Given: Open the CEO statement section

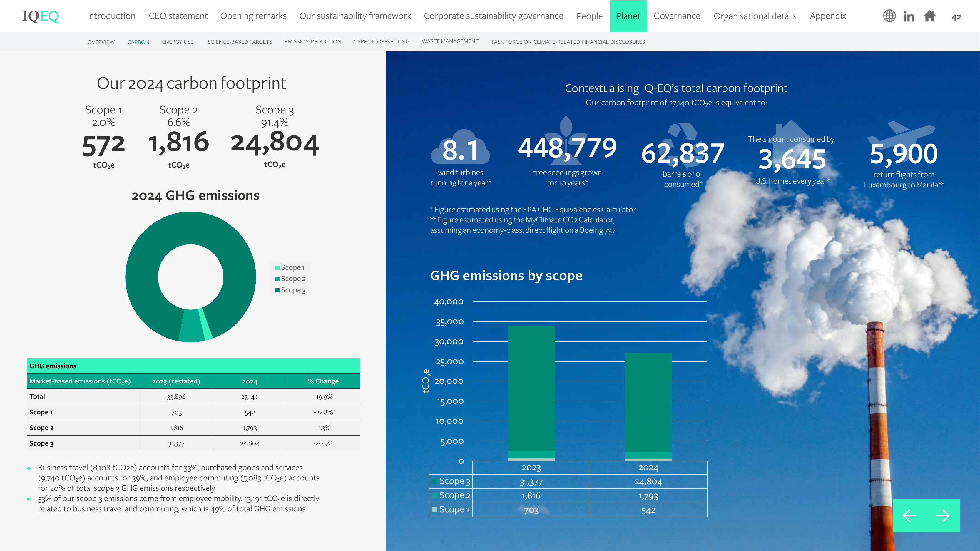Looking at the screenshot, I should coord(178,16).
